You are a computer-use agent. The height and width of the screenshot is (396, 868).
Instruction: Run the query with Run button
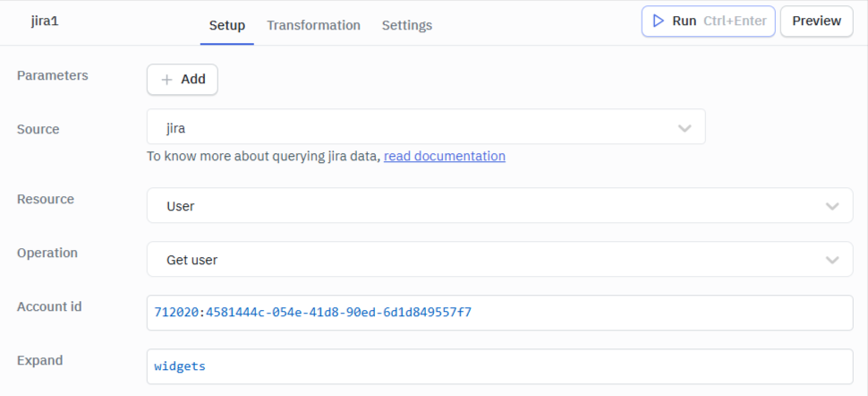click(x=708, y=22)
